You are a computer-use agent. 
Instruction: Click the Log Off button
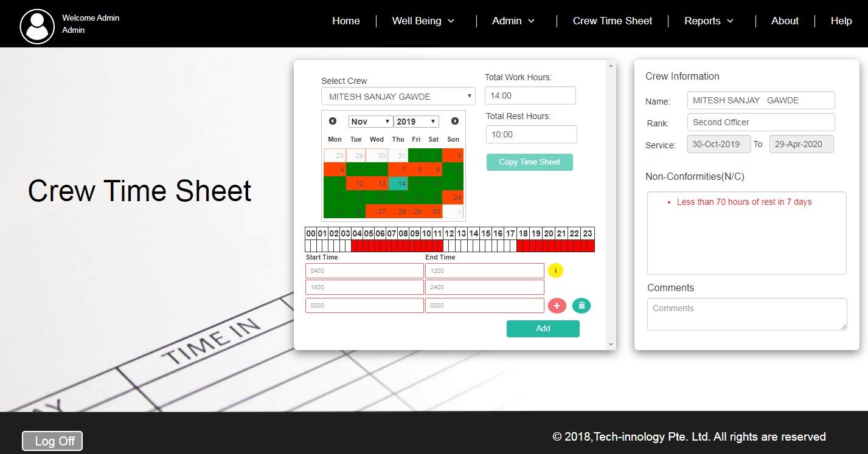52,441
